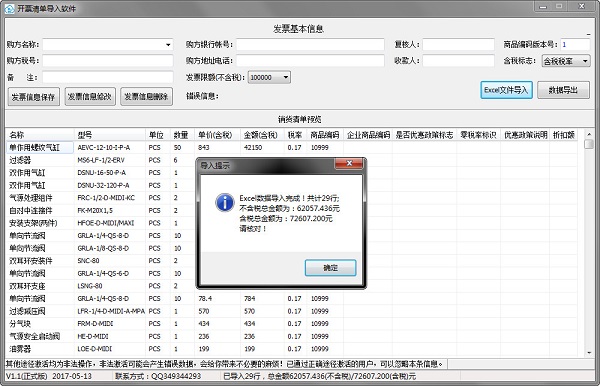The image size is (600, 386).
Task: Click the 金额(含税) column header
Action: pos(262,135)
